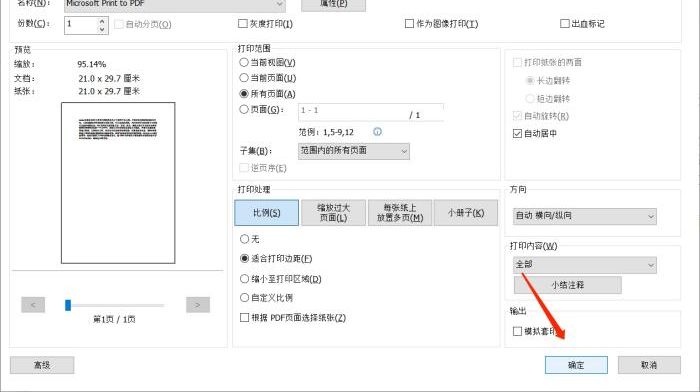Click the 95.14% zoom value text

pyautogui.click(x=92, y=64)
